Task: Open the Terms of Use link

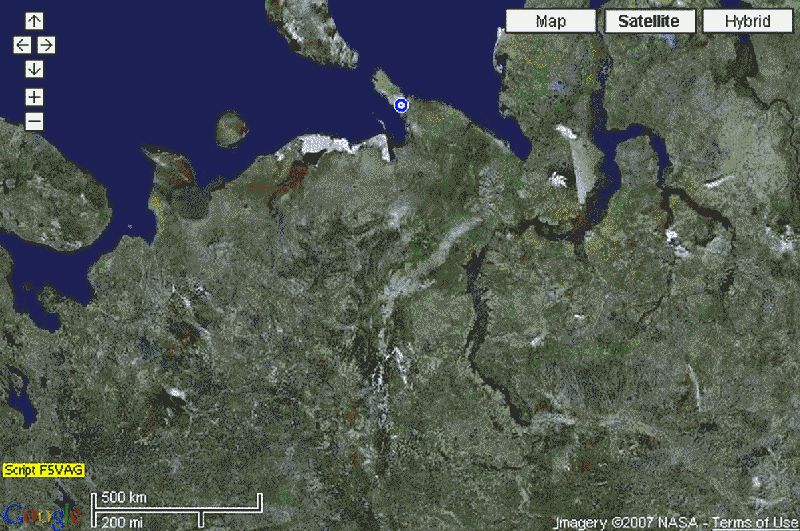Action: coord(755,523)
